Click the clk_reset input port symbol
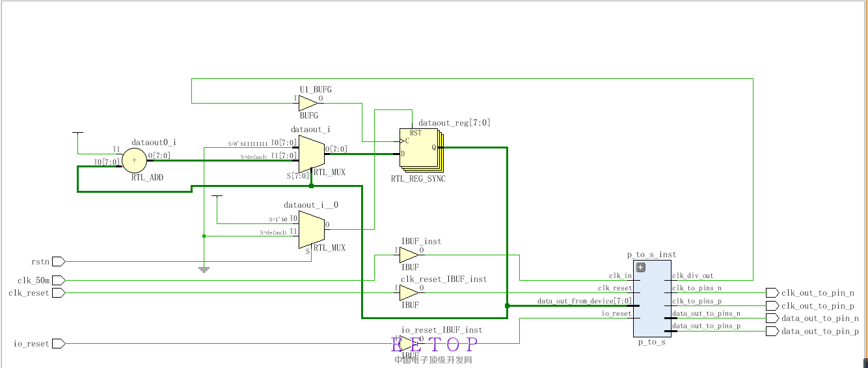The height and width of the screenshot is (368, 868). point(59,292)
